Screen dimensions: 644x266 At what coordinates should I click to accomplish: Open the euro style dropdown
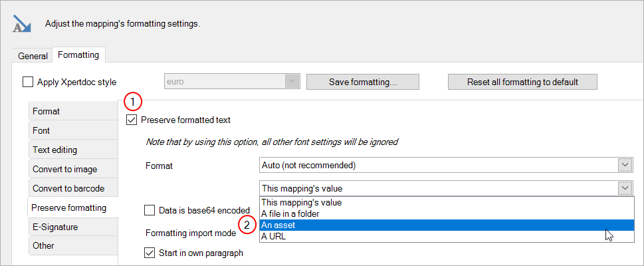point(292,82)
